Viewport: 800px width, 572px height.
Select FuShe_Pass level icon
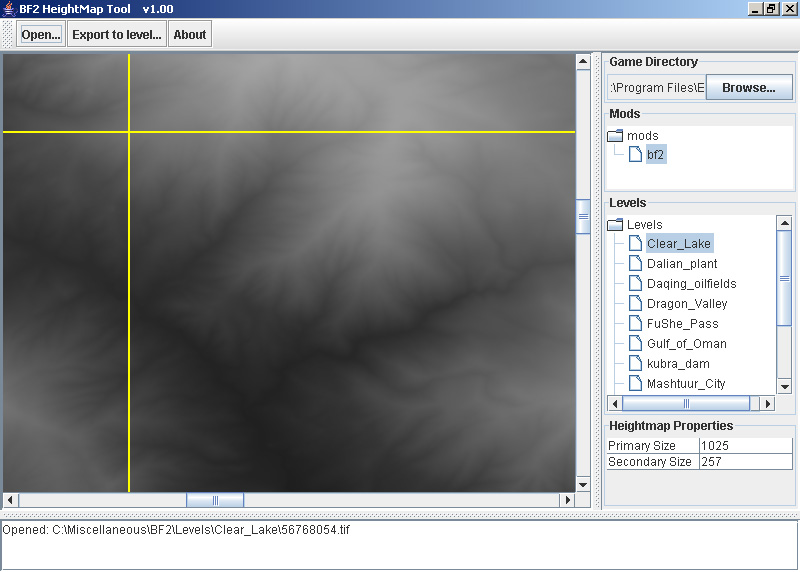635,324
